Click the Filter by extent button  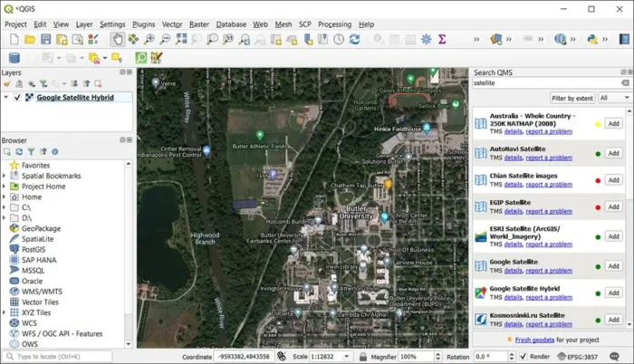click(x=572, y=98)
